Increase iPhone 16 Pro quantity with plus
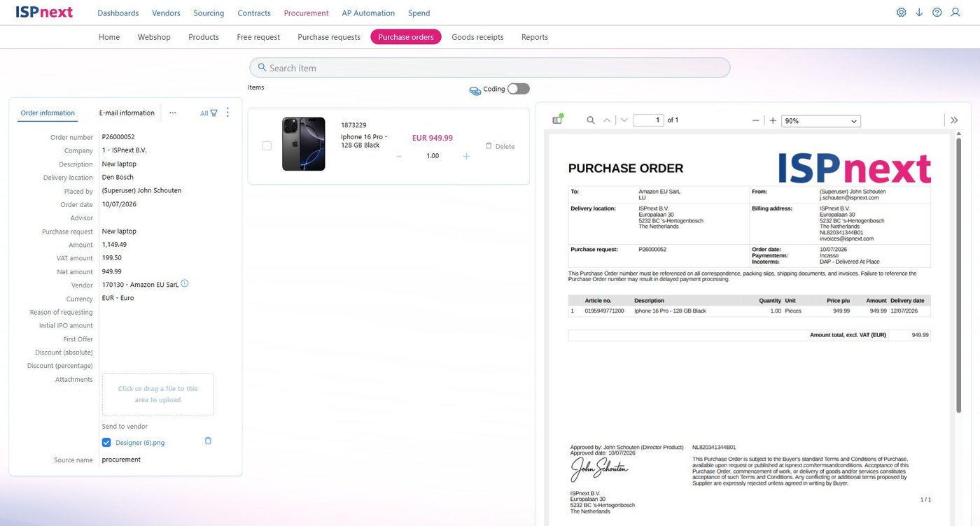Viewport: 980px width, 526px height. click(x=466, y=156)
